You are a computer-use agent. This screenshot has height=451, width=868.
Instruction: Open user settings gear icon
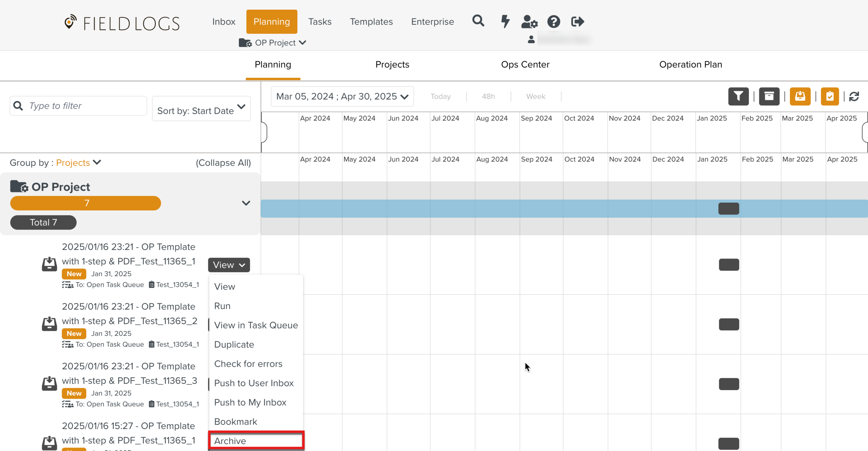[529, 22]
